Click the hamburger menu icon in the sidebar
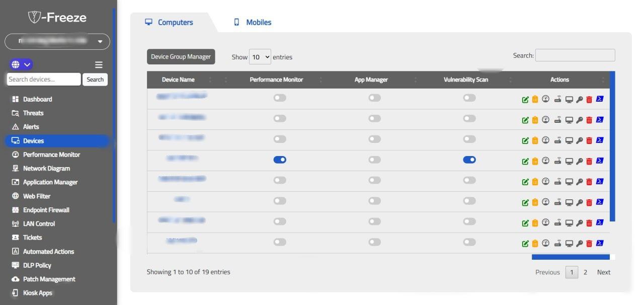The image size is (644, 305). tap(99, 64)
